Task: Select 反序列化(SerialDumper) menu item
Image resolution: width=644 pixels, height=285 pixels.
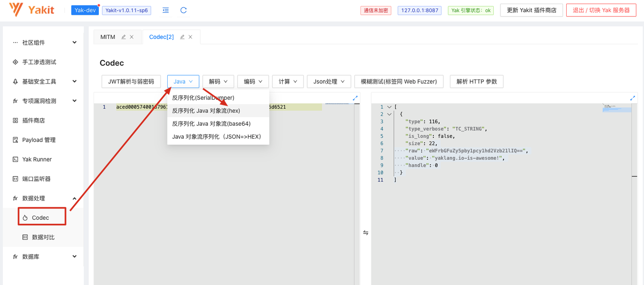Action: coord(218,98)
